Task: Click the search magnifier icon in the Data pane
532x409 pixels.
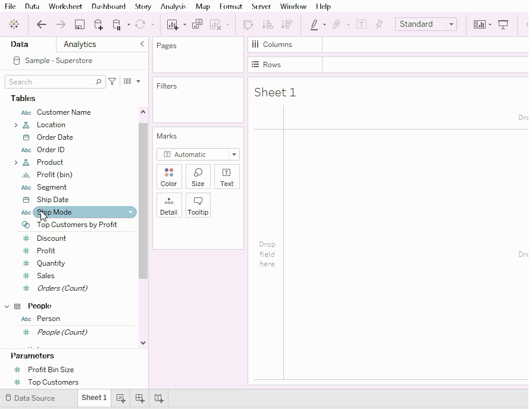Action: point(98,81)
